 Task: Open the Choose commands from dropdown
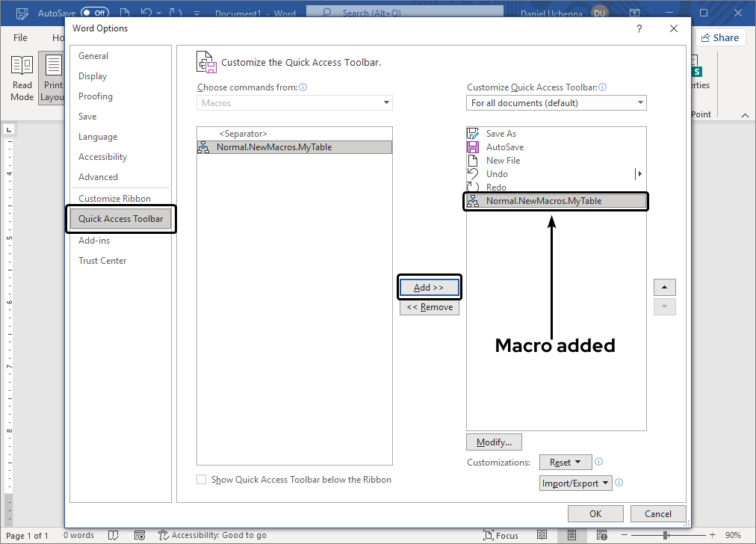click(294, 102)
